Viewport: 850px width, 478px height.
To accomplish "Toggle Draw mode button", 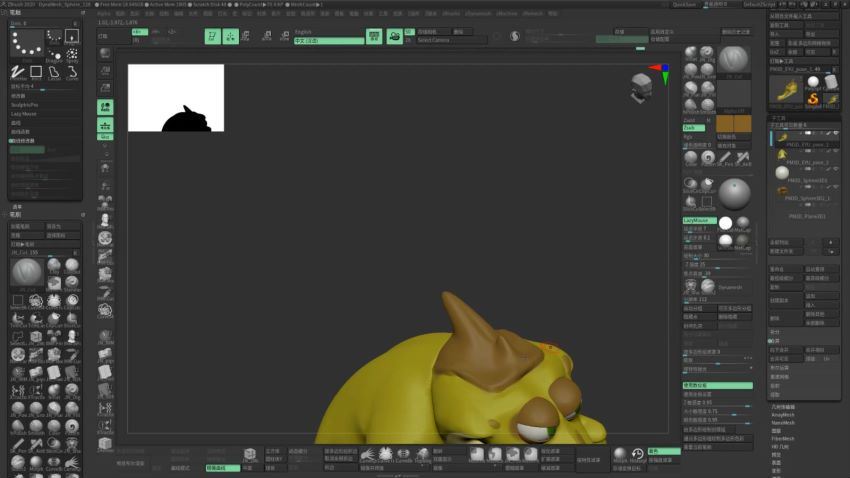I will tap(230, 36).
